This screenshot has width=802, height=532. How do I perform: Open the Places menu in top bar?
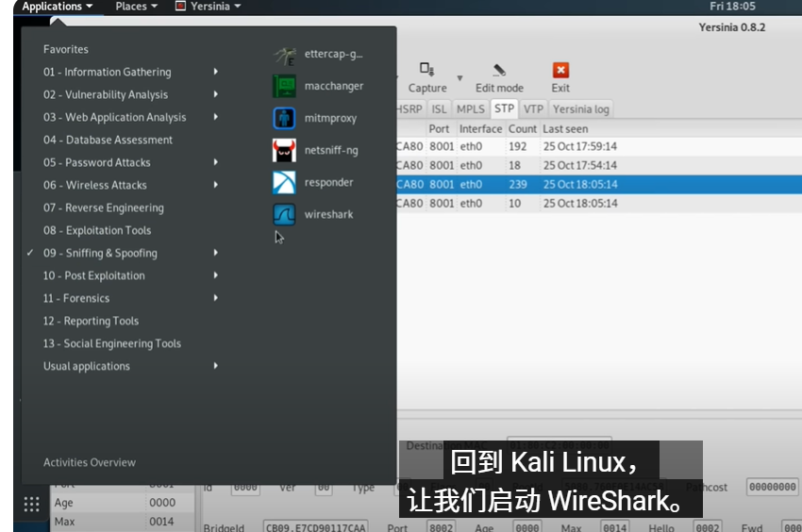pos(136,7)
